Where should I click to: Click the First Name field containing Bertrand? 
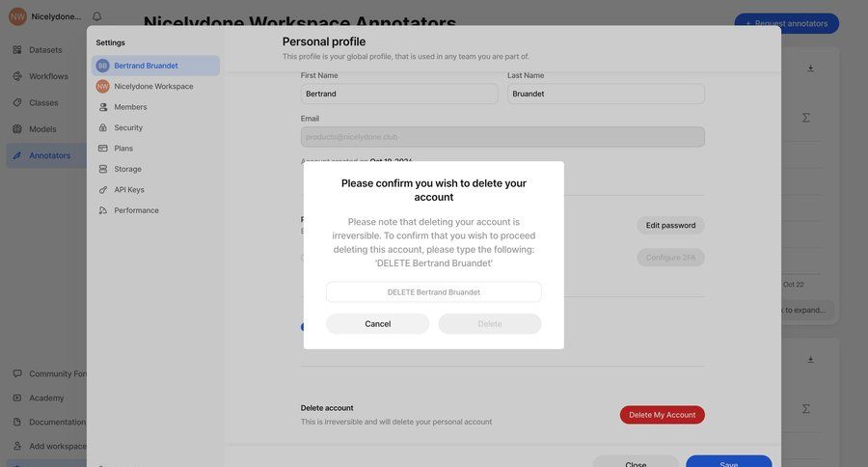[x=399, y=94]
